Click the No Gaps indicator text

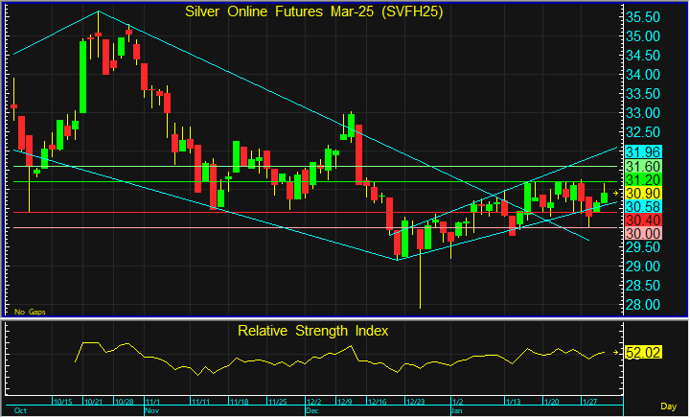(30, 312)
